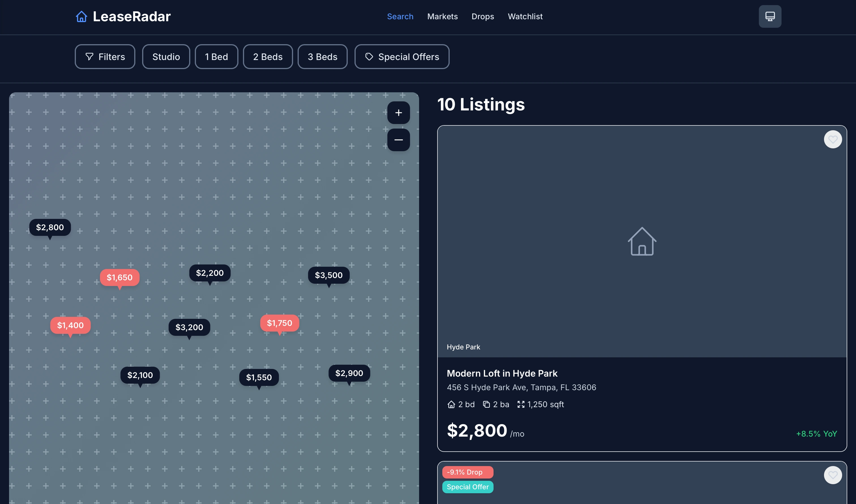Favorite the Modern Loft listing heart icon
This screenshot has width=856, height=504.
pos(832,139)
